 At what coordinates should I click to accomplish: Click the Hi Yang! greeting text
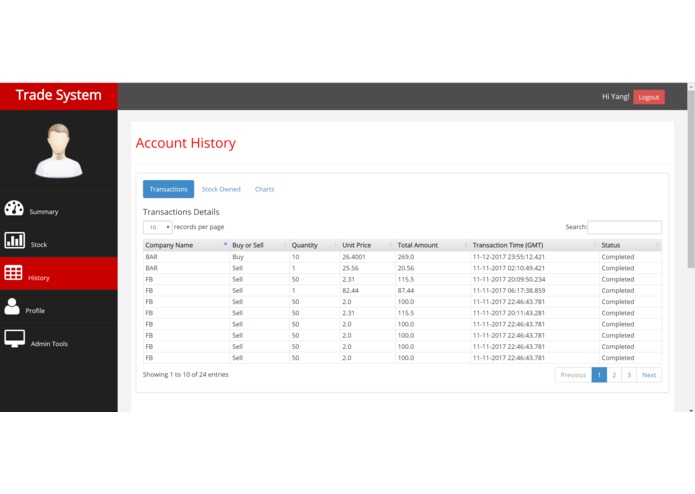[x=615, y=97]
